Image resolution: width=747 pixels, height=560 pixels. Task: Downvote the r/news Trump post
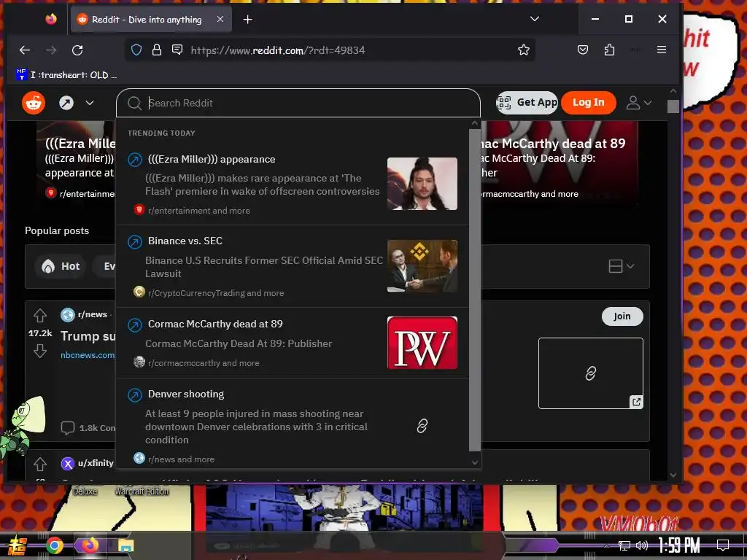click(x=40, y=351)
